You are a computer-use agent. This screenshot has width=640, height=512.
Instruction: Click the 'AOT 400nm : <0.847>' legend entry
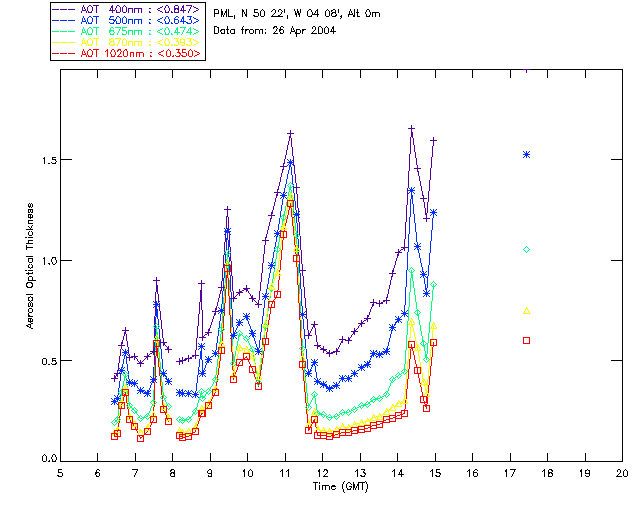(x=128, y=9)
